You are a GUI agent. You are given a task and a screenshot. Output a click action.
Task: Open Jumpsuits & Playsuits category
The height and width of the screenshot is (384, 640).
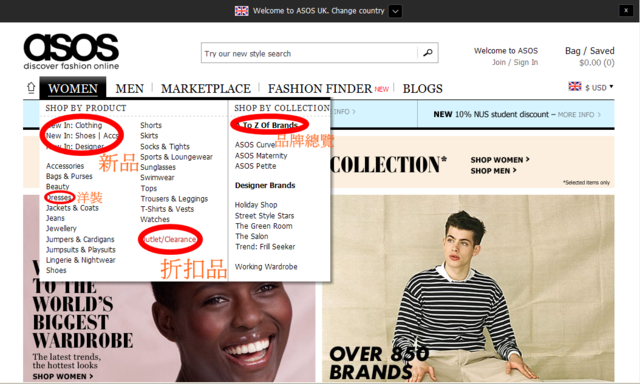tap(81, 250)
